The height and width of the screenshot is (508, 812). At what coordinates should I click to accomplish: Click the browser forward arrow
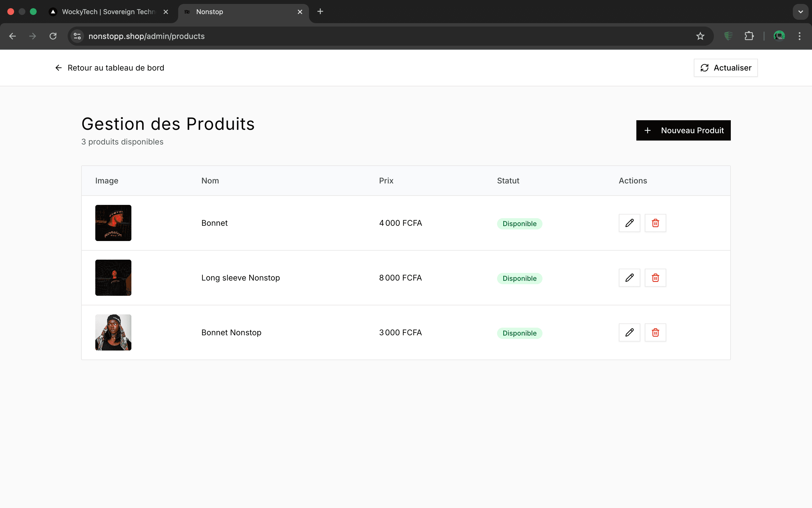(32, 36)
